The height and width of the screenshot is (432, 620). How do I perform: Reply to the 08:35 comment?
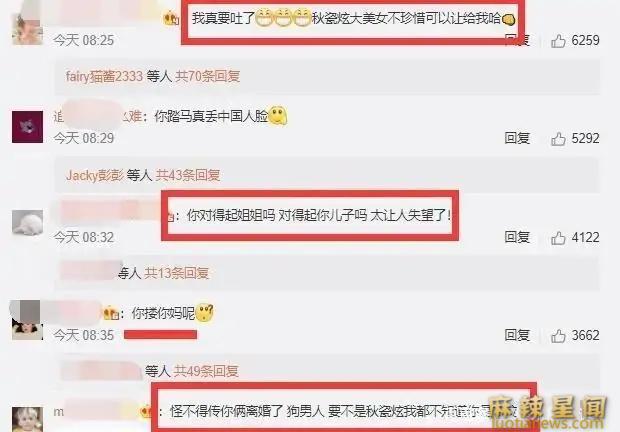[x=517, y=335]
